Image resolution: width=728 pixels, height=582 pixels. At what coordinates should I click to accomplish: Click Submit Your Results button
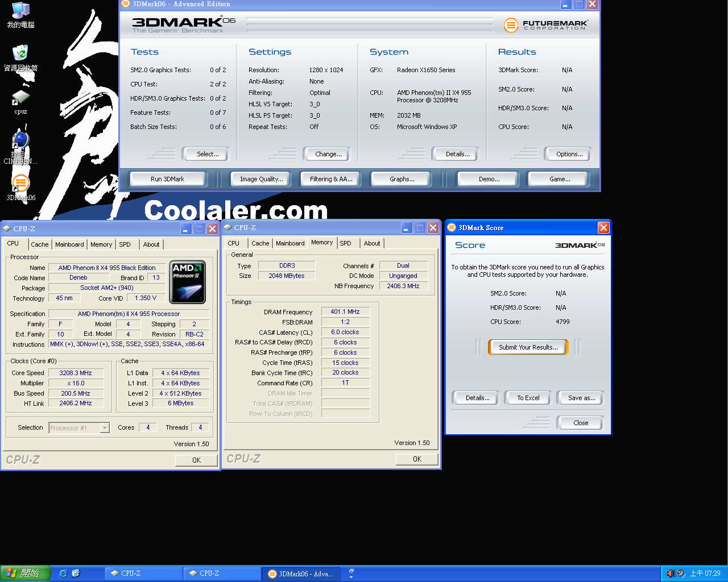click(528, 347)
